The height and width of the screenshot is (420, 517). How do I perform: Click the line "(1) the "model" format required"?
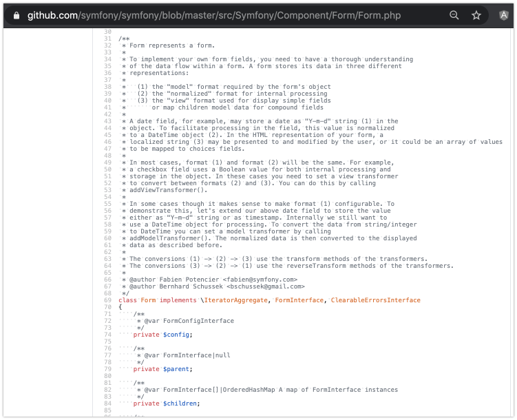pyautogui.click(x=234, y=87)
